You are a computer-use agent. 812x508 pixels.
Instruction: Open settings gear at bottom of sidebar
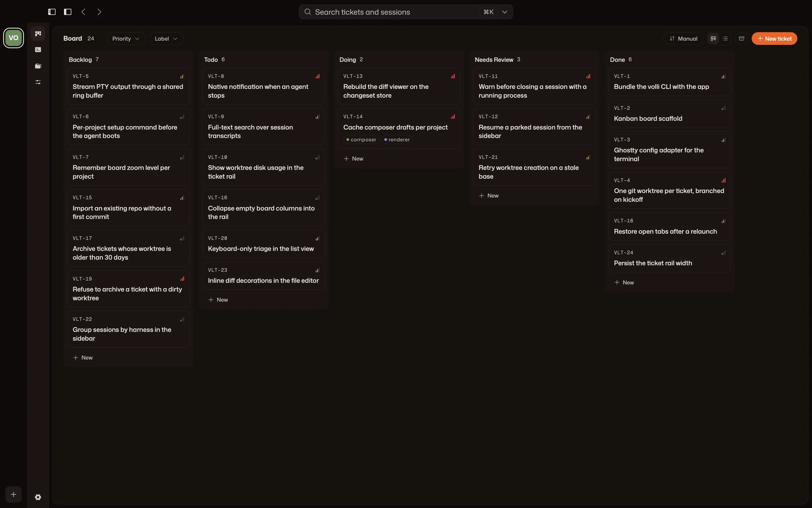tap(38, 497)
